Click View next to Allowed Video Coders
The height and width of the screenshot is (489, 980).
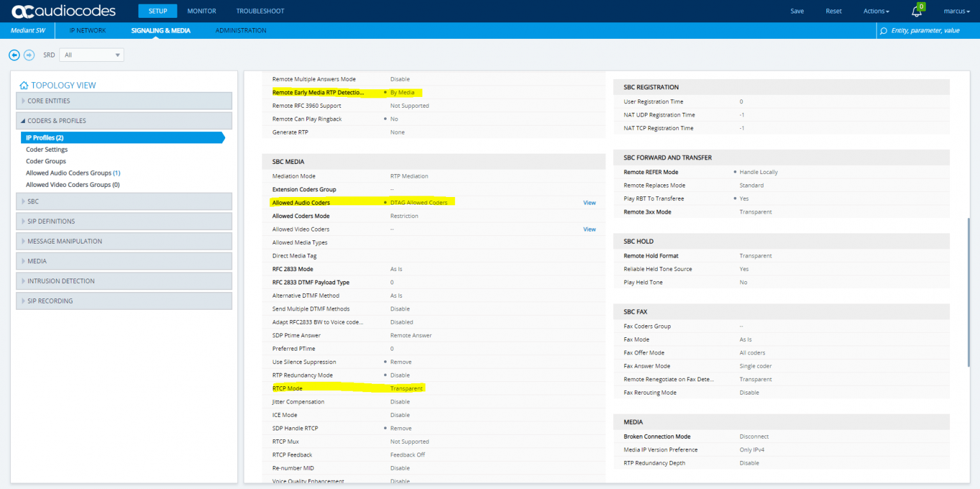589,229
